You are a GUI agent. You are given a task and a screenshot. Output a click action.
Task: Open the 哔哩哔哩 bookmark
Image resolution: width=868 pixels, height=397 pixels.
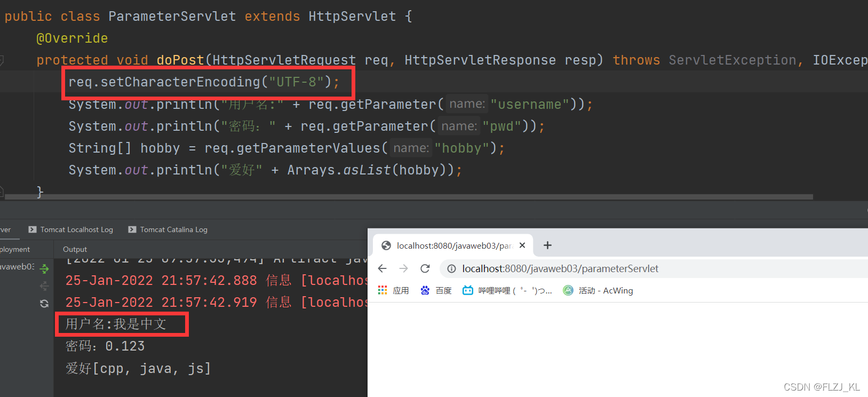[507, 290]
